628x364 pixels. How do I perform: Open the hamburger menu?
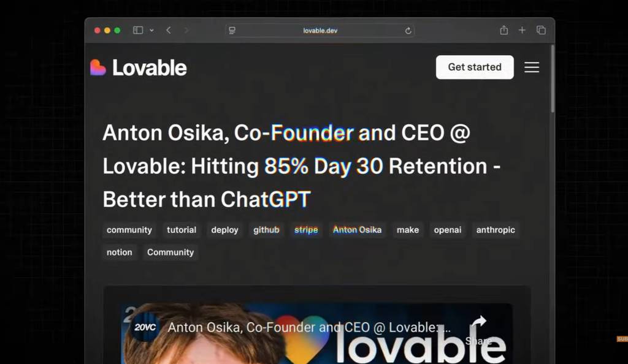pos(532,67)
